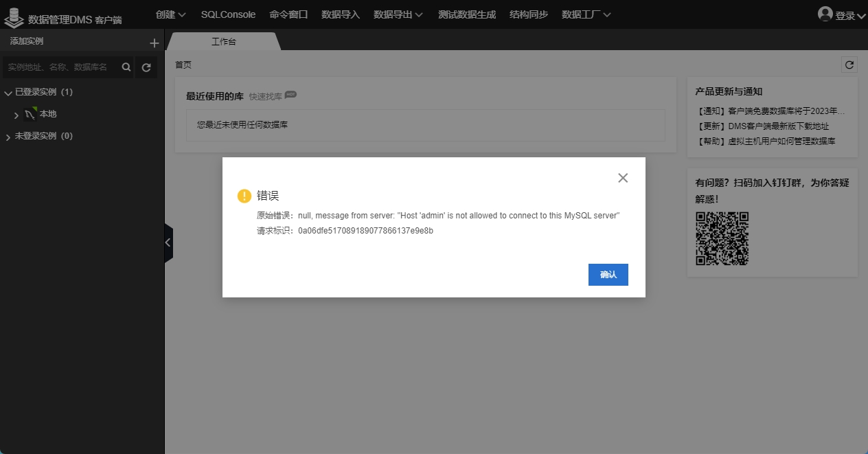Click the 产品更新与通知 heading
The image size is (868, 454).
click(x=729, y=91)
